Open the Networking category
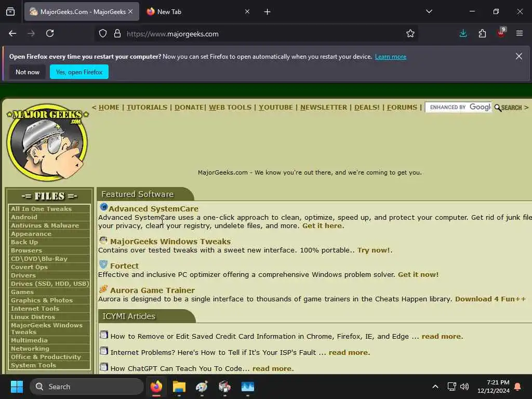The image size is (532, 399). tap(30, 349)
